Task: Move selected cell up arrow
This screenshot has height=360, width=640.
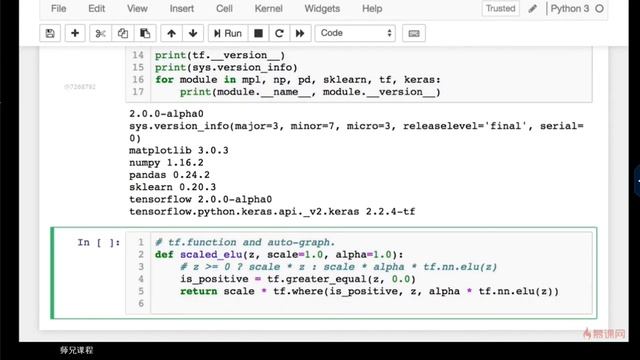Action: point(171,33)
